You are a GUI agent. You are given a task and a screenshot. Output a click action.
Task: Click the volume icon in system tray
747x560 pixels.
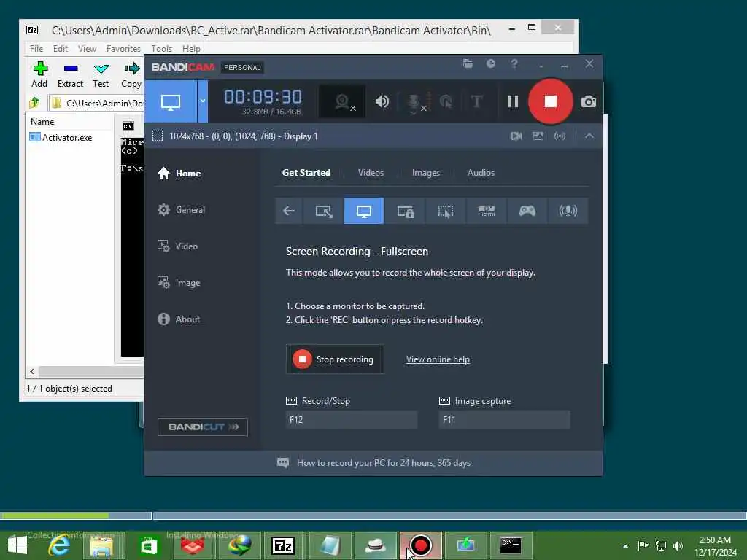pos(678,545)
